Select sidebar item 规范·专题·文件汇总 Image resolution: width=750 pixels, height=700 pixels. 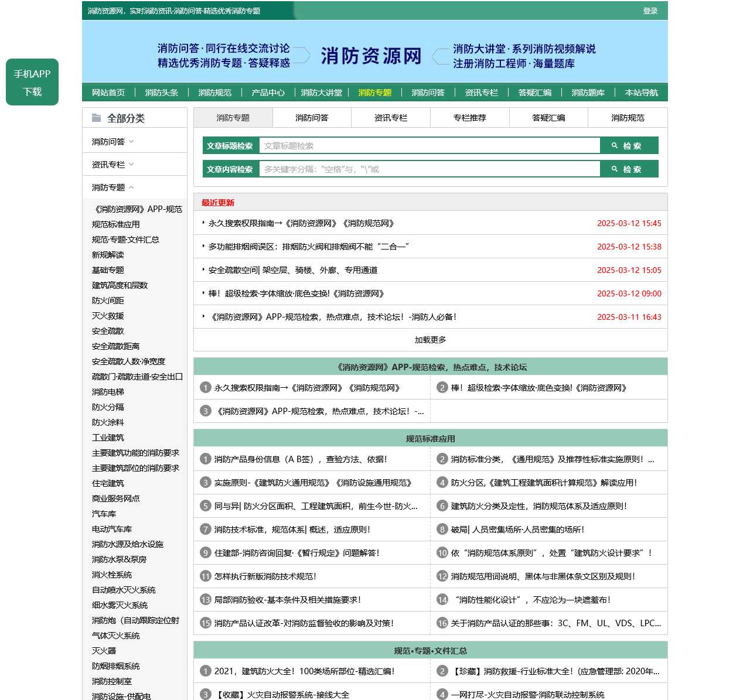(x=125, y=240)
